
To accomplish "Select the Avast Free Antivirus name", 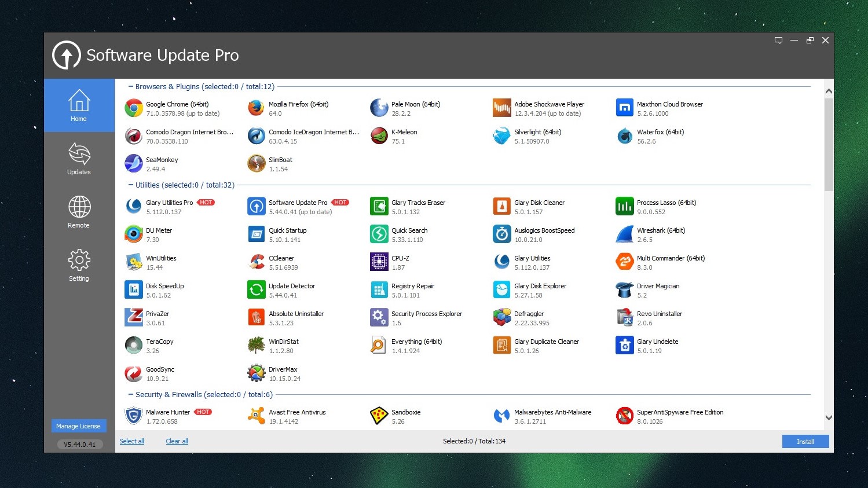I will tap(297, 412).
